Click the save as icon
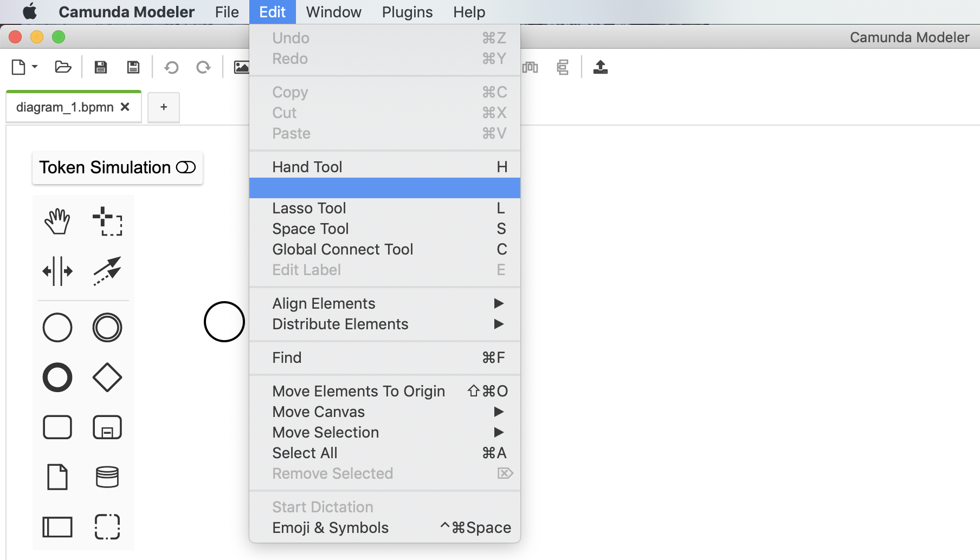The height and width of the screenshot is (560, 980). click(133, 67)
